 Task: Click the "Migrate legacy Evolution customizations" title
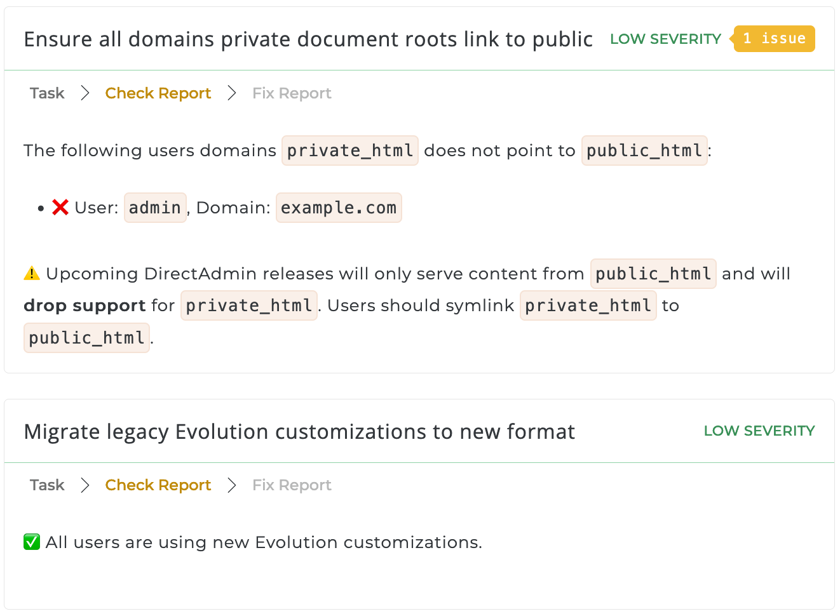[x=299, y=432]
